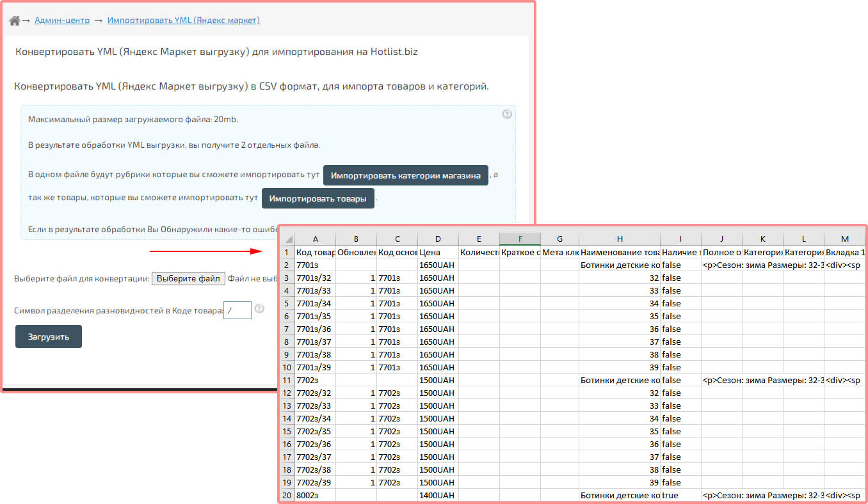Click cell containing code 8002з

315,495
